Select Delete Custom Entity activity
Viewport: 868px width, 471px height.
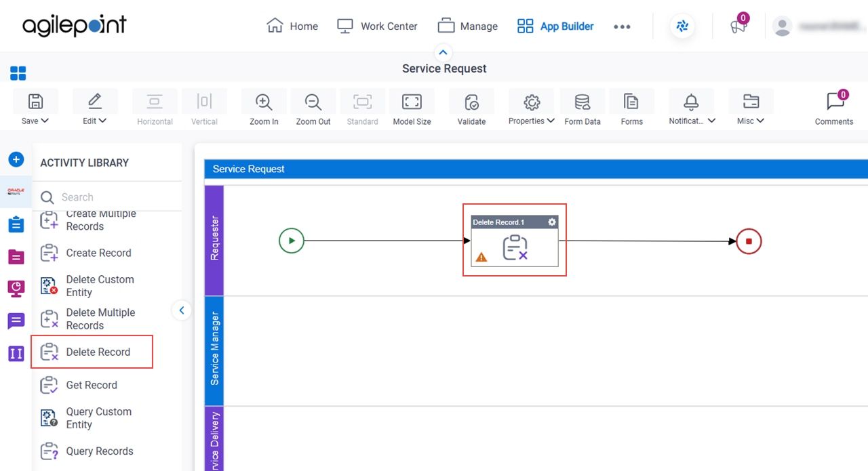(87, 286)
